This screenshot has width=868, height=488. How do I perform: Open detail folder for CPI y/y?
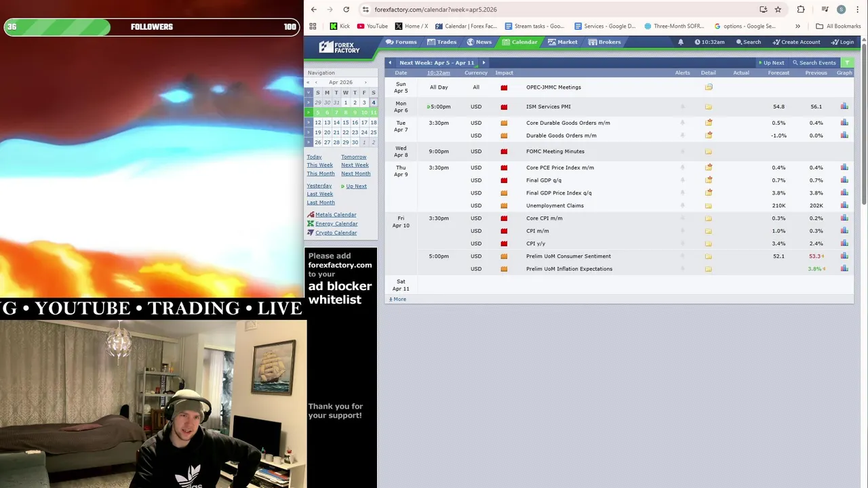709,243
